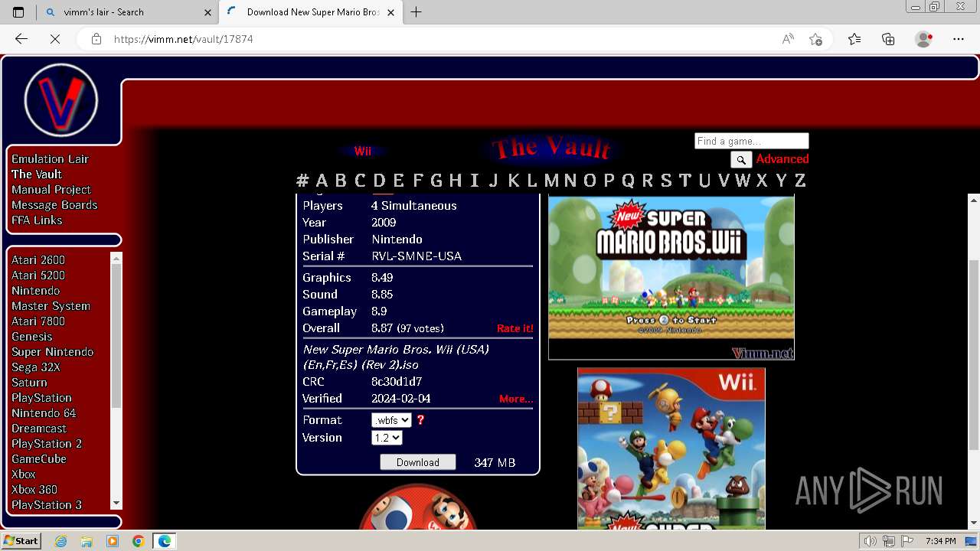Click the Rate it! link
Viewport: 980px width, 551px height.
pos(515,328)
